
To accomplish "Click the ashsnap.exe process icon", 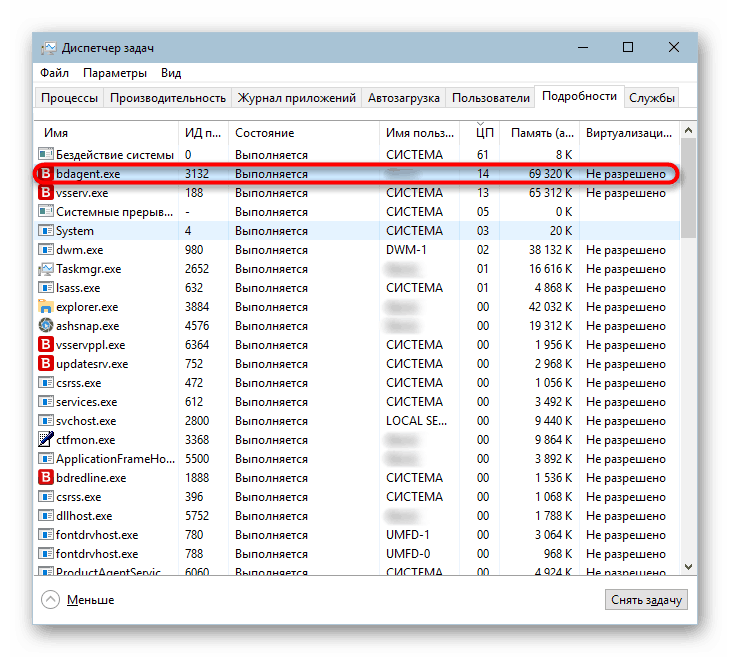I will tap(46, 326).
